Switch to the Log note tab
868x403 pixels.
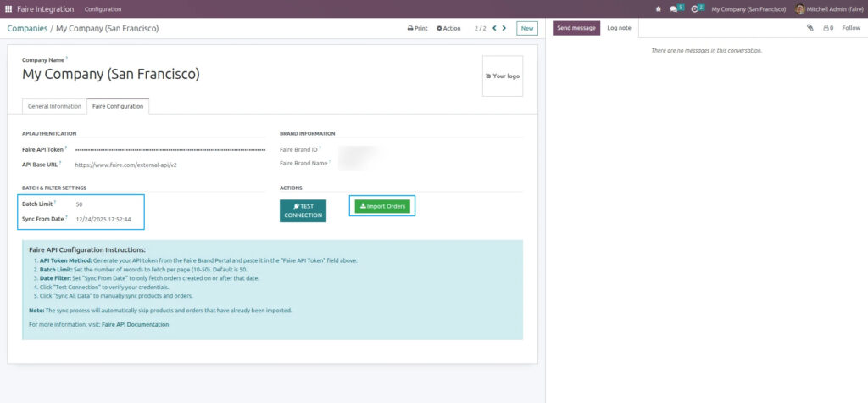click(619, 28)
